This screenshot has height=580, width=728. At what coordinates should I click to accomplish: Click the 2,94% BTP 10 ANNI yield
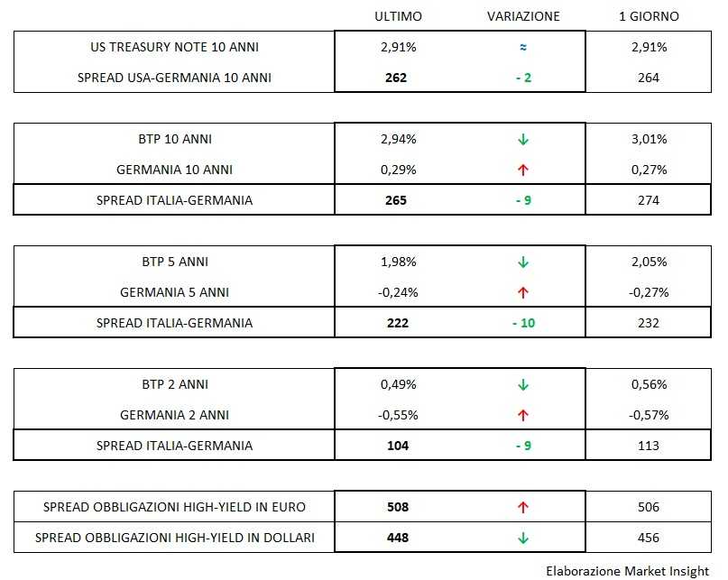[398, 140]
